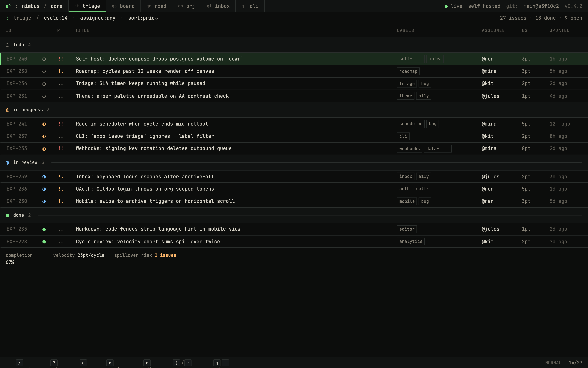This screenshot has height=368, width=588.
Task: Click the c key hint in footer
Action: pos(83,363)
